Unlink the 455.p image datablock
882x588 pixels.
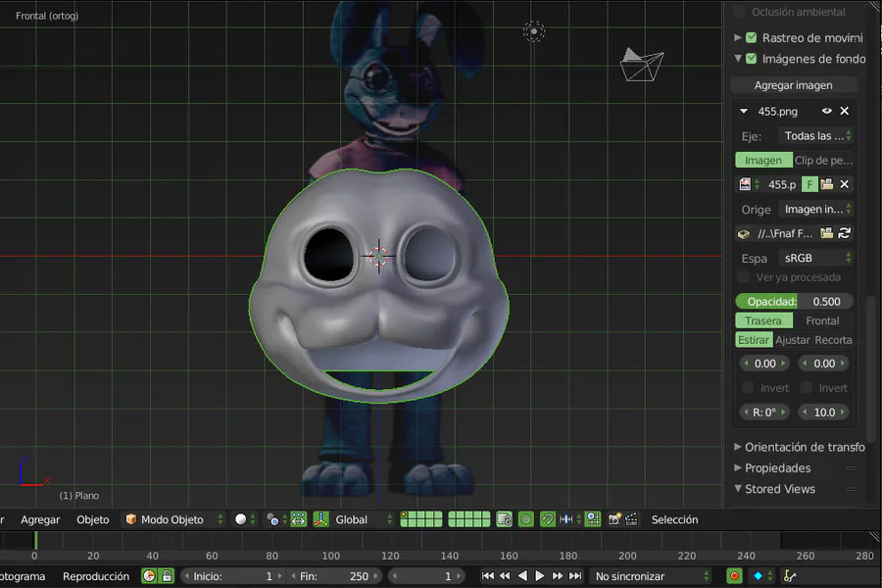point(845,184)
